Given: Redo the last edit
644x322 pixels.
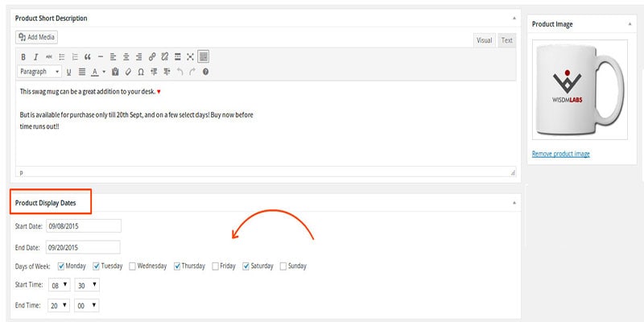Looking at the screenshot, I should 192,72.
